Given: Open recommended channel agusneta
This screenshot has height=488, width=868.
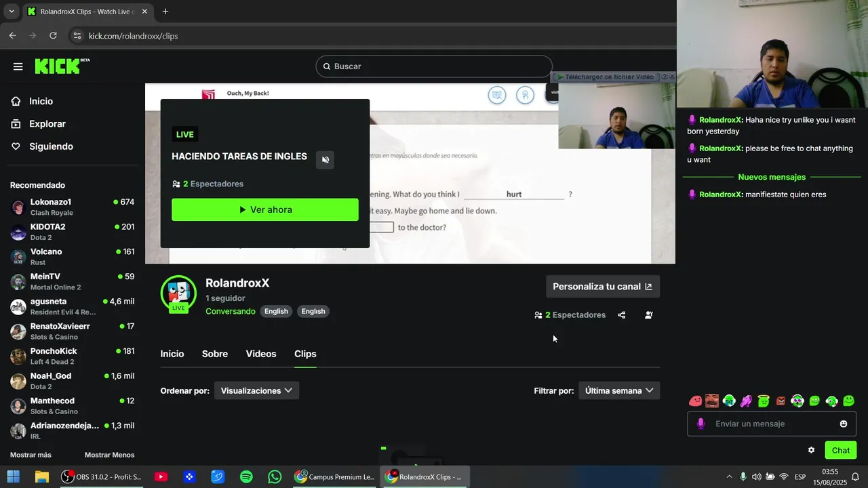Looking at the screenshot, I should [x=73, y=306].
